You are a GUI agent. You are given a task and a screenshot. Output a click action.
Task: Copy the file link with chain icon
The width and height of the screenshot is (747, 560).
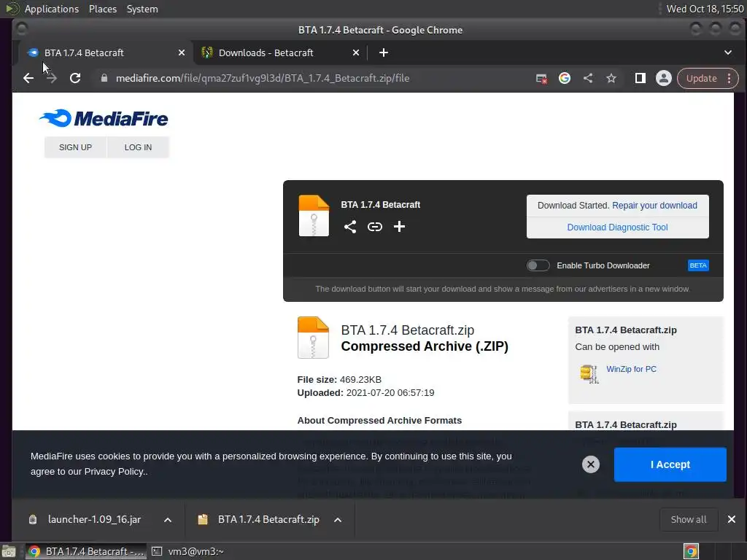375,227
